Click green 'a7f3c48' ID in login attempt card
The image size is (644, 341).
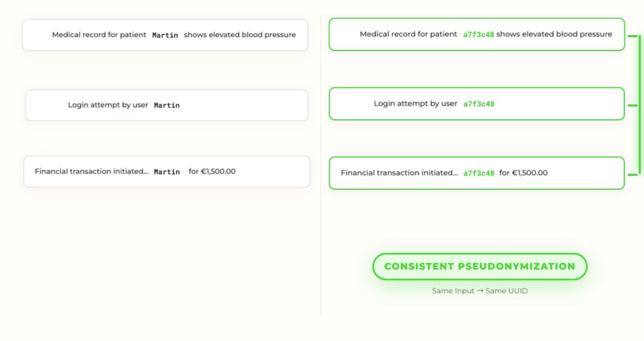(479, 104)
